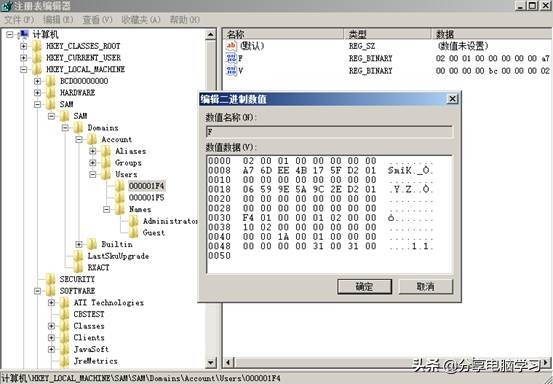This screenshot has height=384, width=553.
Task: Click the 000001F5 folder icon
Action: tap(120, 197)
